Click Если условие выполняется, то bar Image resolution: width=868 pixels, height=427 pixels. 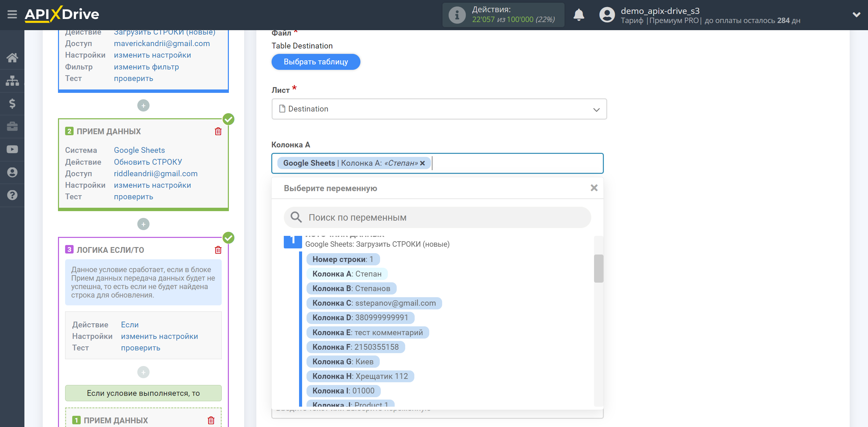[143, 393]
